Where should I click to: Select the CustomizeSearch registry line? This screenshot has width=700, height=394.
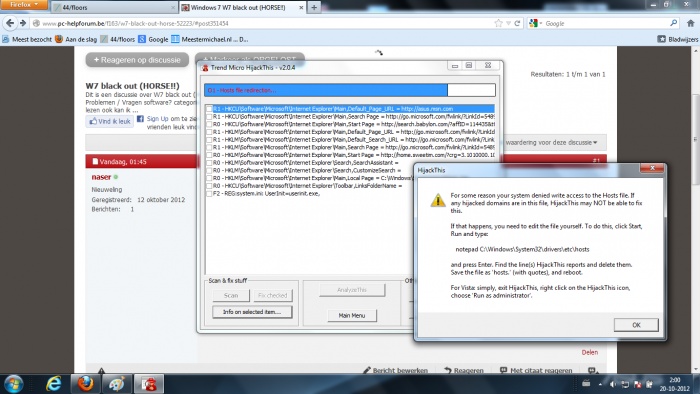308,170
